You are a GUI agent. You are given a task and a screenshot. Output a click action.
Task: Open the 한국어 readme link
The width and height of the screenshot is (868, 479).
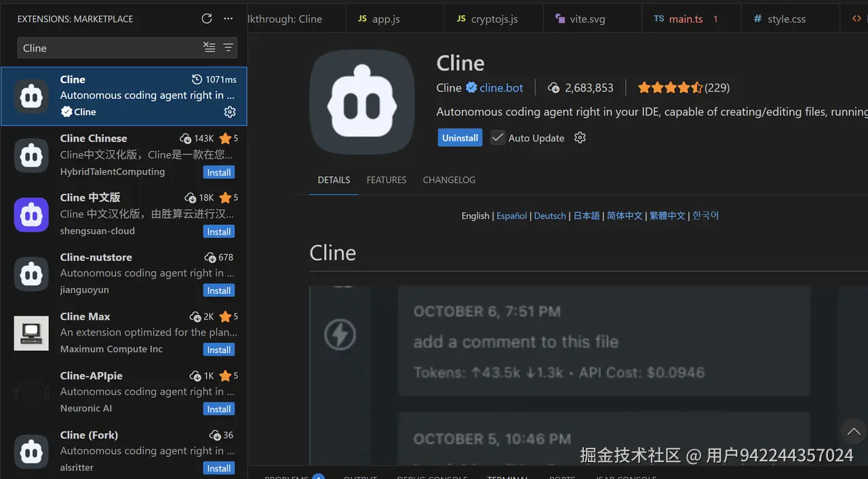coord(705,215)
